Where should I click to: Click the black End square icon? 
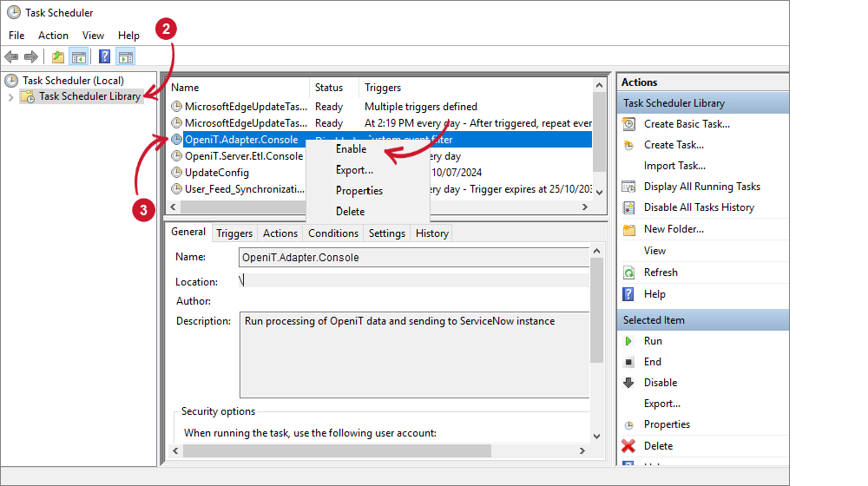(628, 362)
